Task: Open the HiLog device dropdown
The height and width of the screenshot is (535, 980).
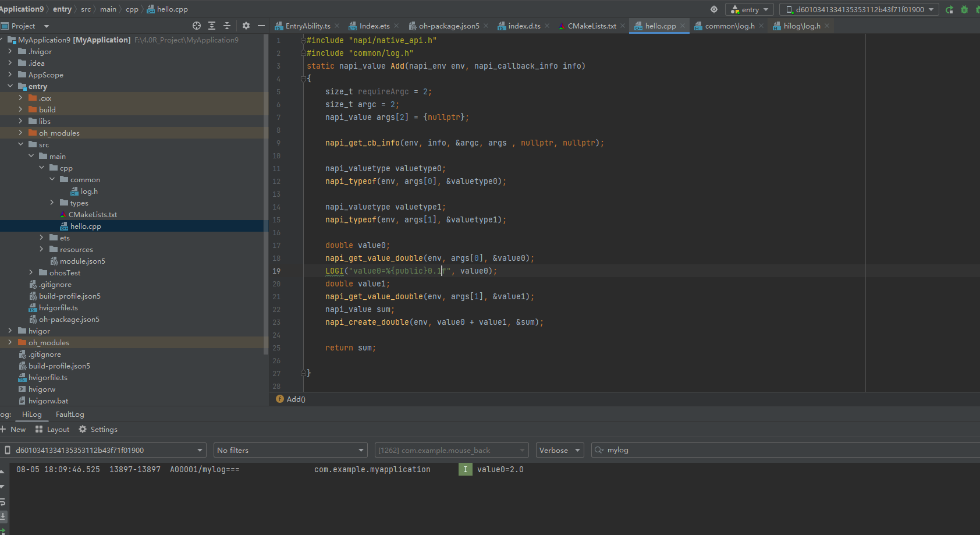Action: (x=104, y=450)
